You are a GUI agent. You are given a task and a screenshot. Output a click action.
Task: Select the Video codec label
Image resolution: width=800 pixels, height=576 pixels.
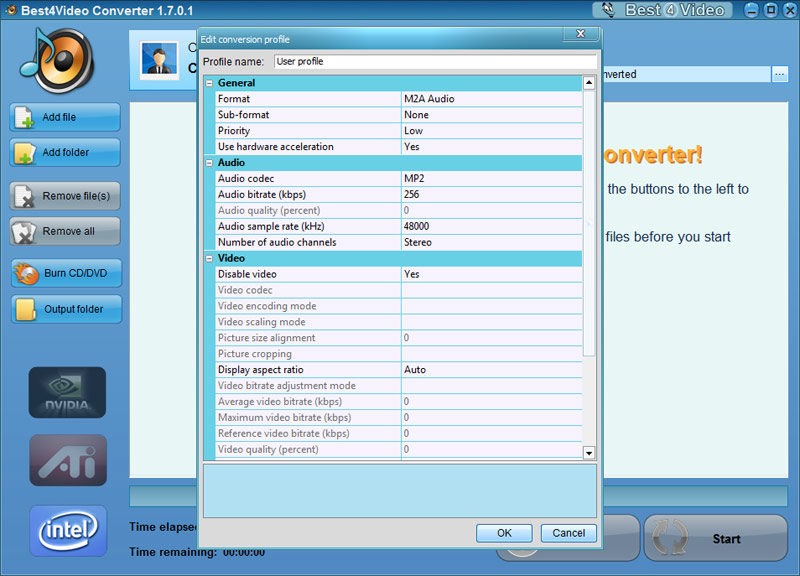tap(245, 290)
